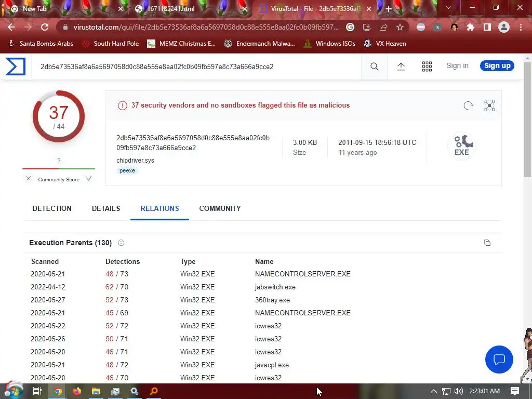Click the 62 / 70 detections value
Screen dimensions: 532x399
[x=117, y=287]
